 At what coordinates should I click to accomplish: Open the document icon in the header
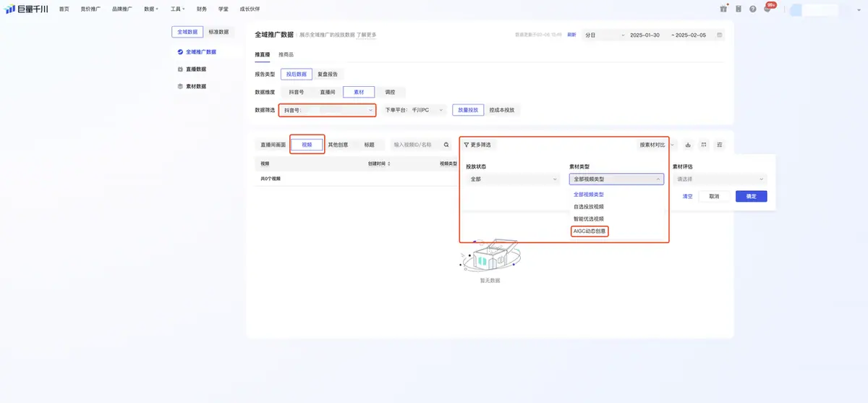pyautogui.click(x=739, y=9)
